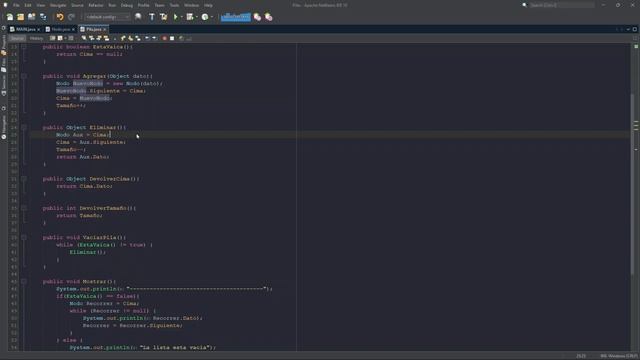Screen dimensions: 640x360
Task: Start macro recording with the red circle icon
Action: (x=164, y=38)
